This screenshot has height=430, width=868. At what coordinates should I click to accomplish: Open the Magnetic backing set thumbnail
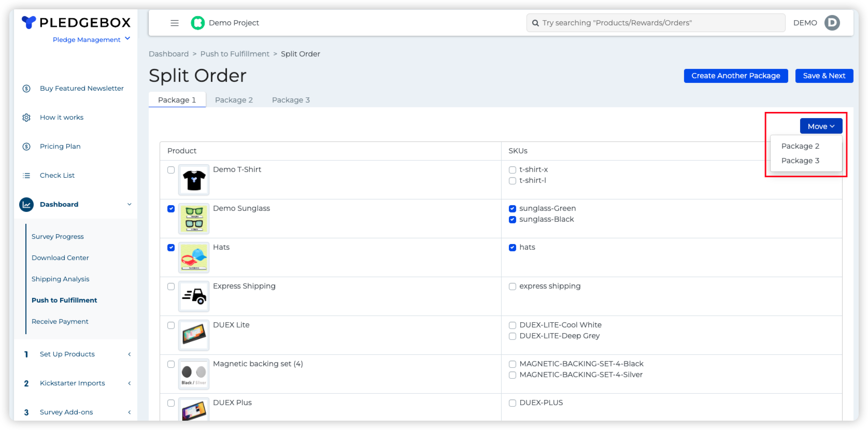click(194, 374)
